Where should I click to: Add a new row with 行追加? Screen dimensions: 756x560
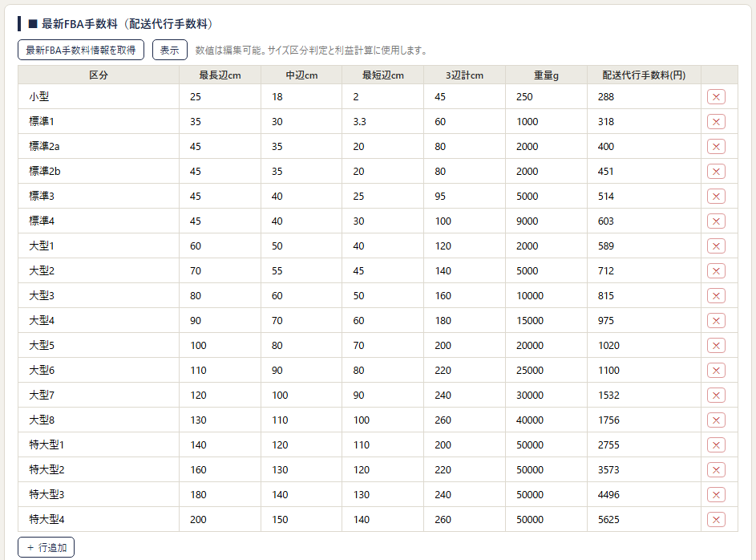(x=46, y=547)
